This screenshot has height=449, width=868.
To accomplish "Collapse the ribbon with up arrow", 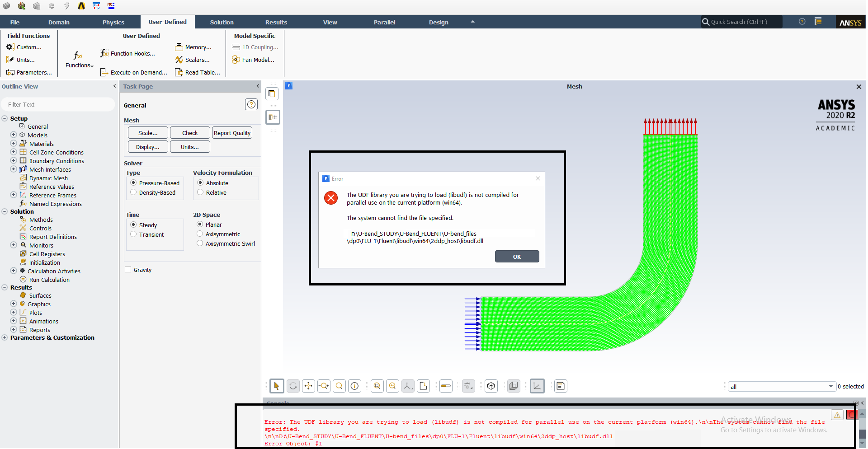I will [x=472, y=22].
